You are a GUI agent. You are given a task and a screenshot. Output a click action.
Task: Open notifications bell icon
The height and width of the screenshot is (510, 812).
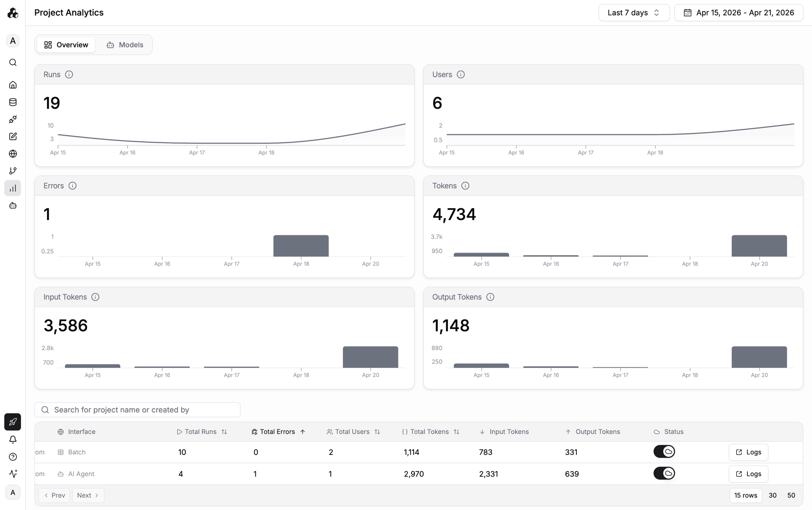click(x=13, y=439)
